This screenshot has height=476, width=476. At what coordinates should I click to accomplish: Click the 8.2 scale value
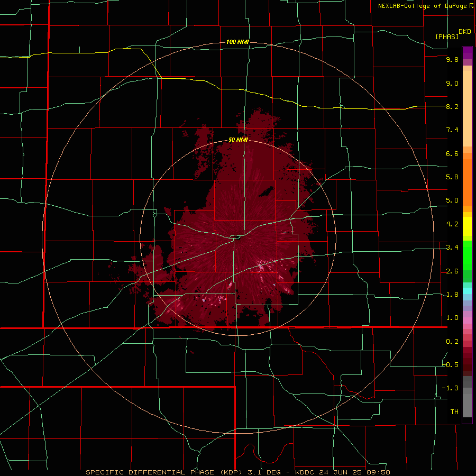[x=452, y=106]
